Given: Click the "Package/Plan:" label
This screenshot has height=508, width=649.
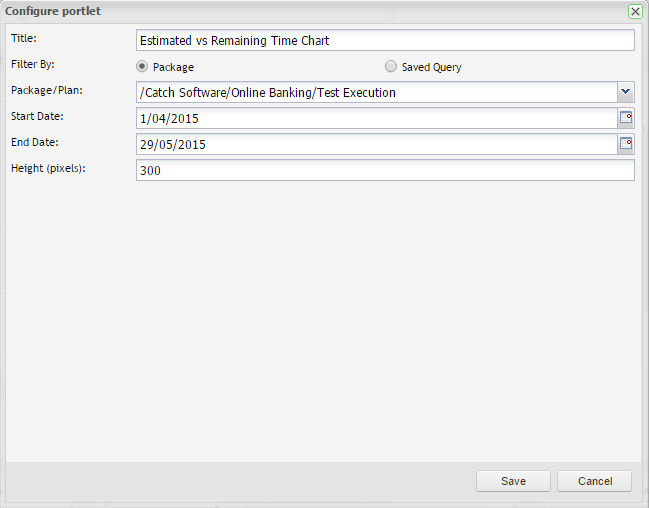Looking at the screenshot, I should coord(45,90).
